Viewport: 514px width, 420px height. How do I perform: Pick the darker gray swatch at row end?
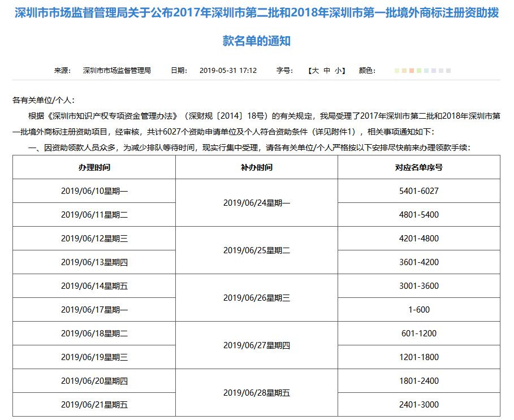click(x=448, y=71)
